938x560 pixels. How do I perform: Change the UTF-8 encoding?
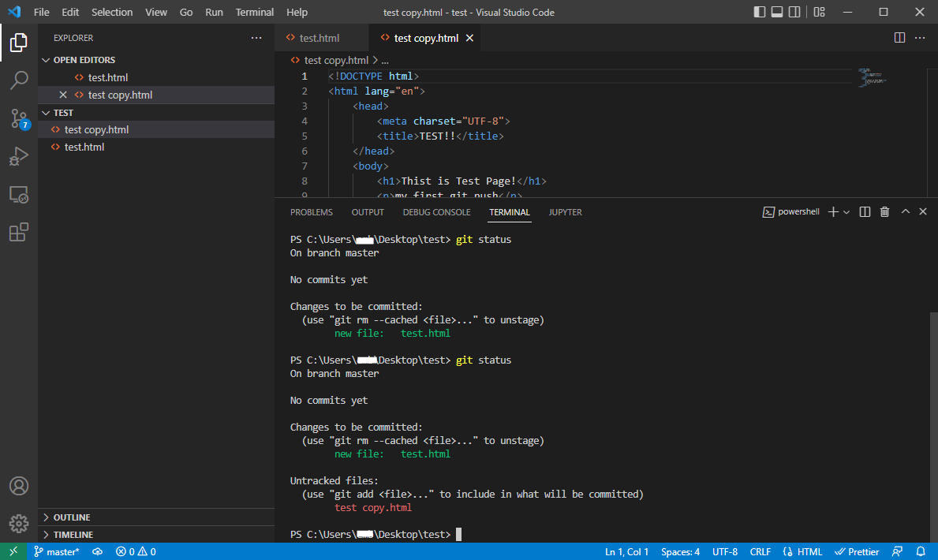pyautogui.click(x=724, y=551)
